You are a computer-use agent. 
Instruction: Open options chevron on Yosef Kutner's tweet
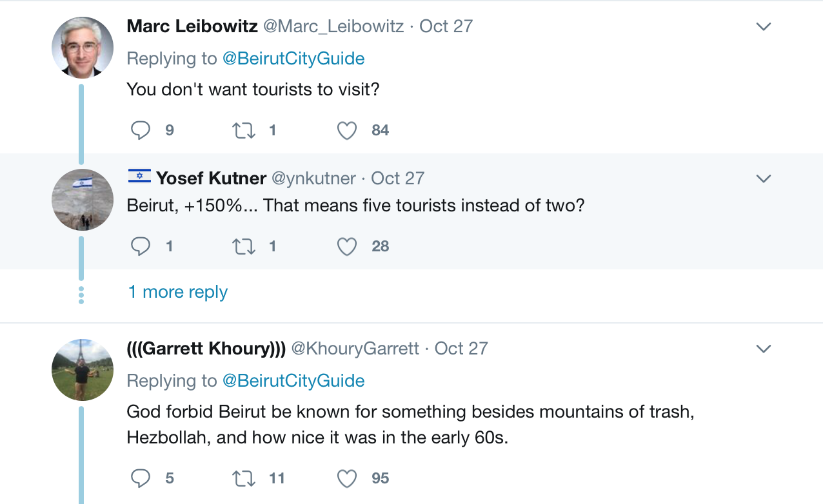tap(764, 179)
